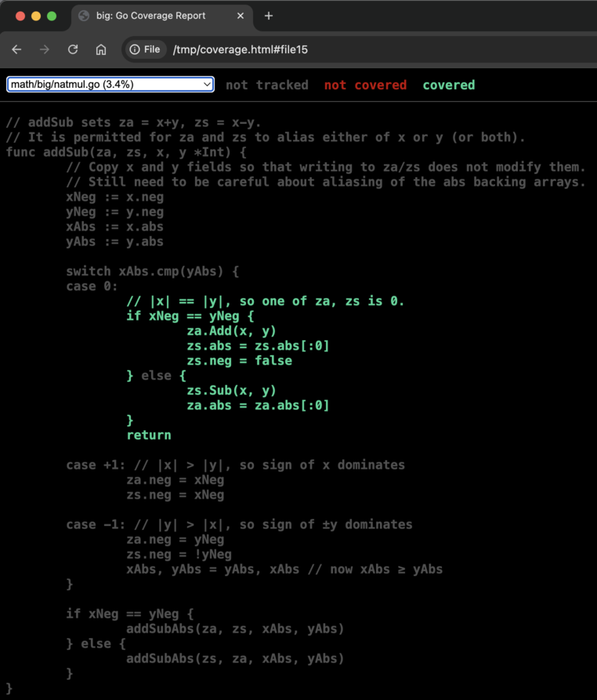This screenshot has height=700, width=597.
Task: Reload the coverage report page
Action: pyautogui.click(x=73, y=49)
